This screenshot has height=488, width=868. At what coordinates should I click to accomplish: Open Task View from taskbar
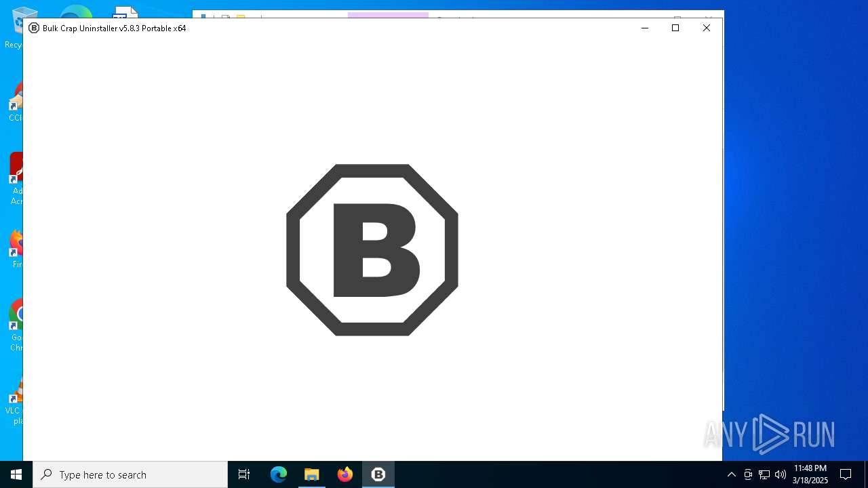click(244, 474)
